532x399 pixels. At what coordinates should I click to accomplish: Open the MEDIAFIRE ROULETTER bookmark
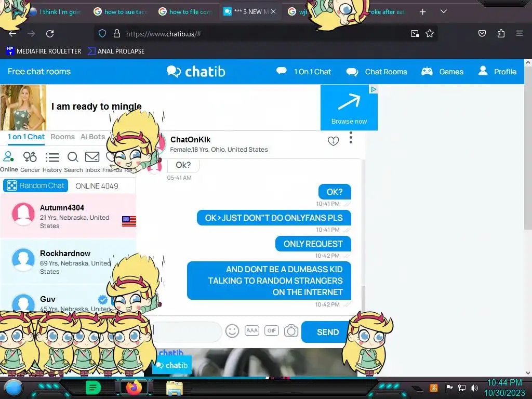[x=44, y=51]
